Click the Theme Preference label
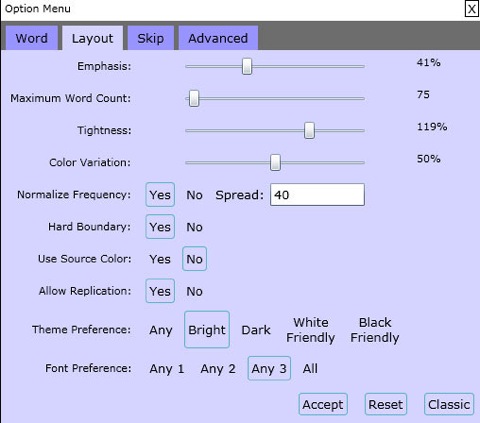 point(82,330)
